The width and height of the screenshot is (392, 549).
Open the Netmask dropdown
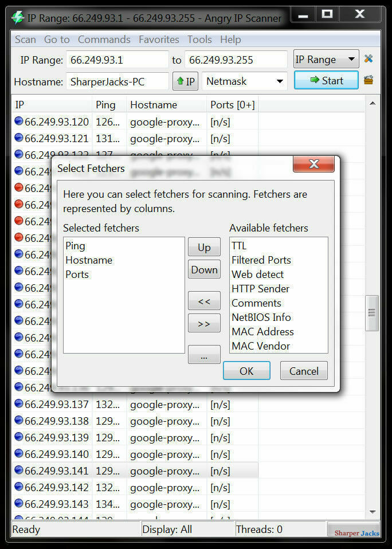click(245, 81)
